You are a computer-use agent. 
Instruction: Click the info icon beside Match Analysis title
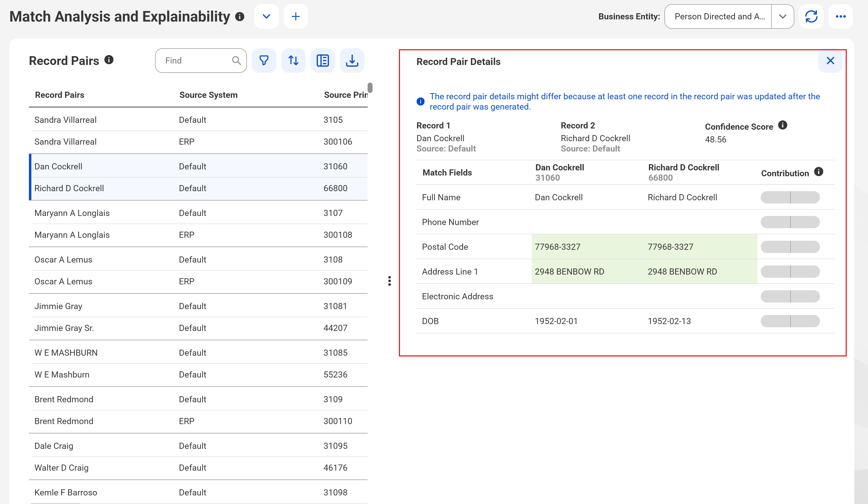[x=240, y=17]
